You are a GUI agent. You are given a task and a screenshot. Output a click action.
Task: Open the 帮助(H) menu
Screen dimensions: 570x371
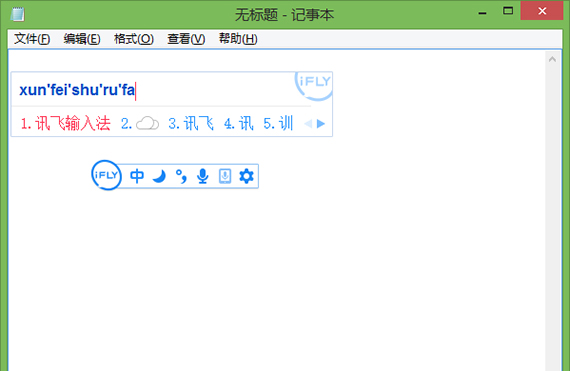238,39
